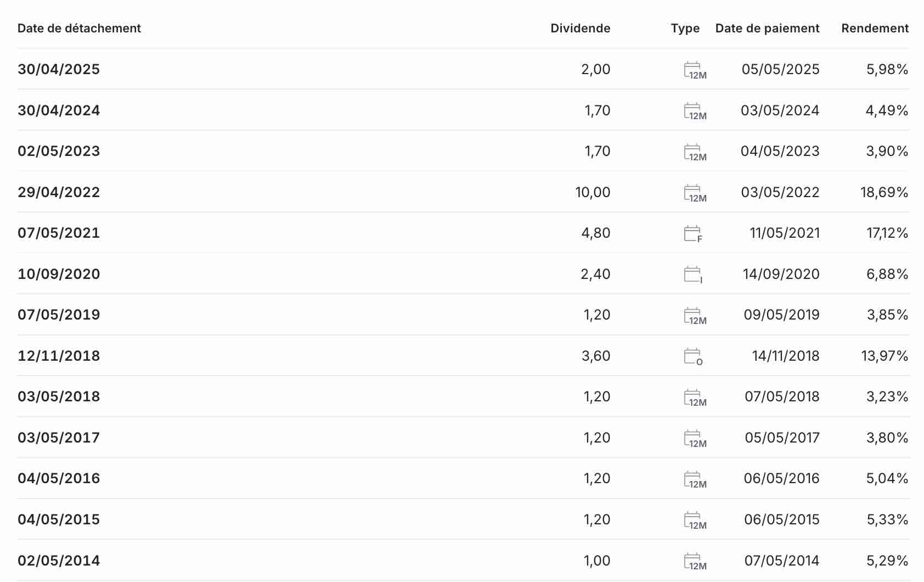Click the 12M type icon for 30/04/2025
The image size is (924, 582).
(x=695, y=70)
